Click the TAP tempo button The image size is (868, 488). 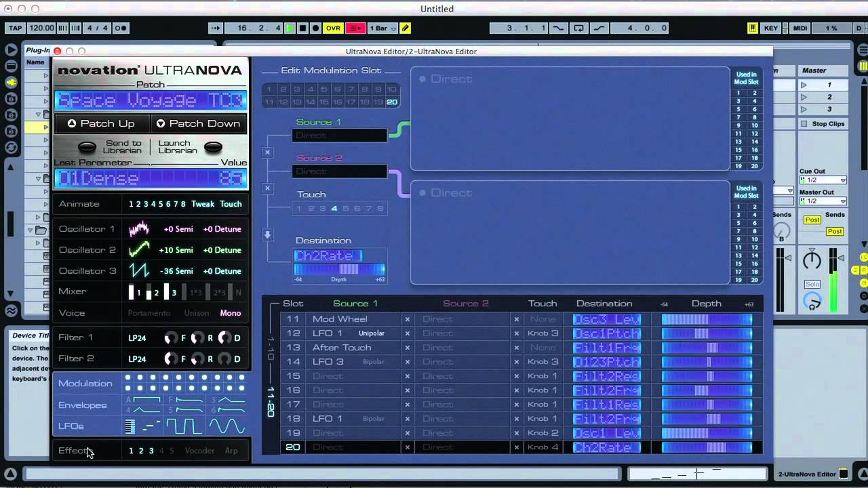(x=15, y=28)
